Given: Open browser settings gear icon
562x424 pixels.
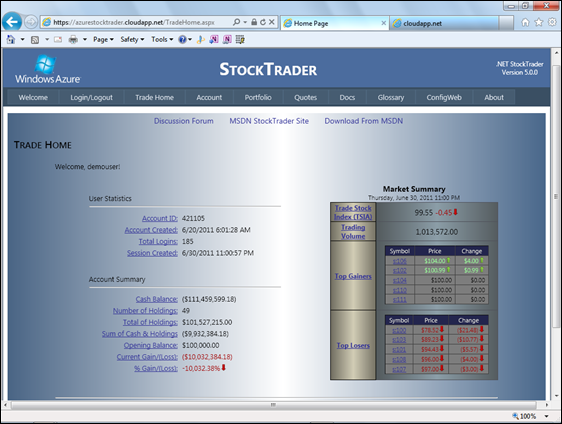Looking at the screenshot, I should coord(552,22).
